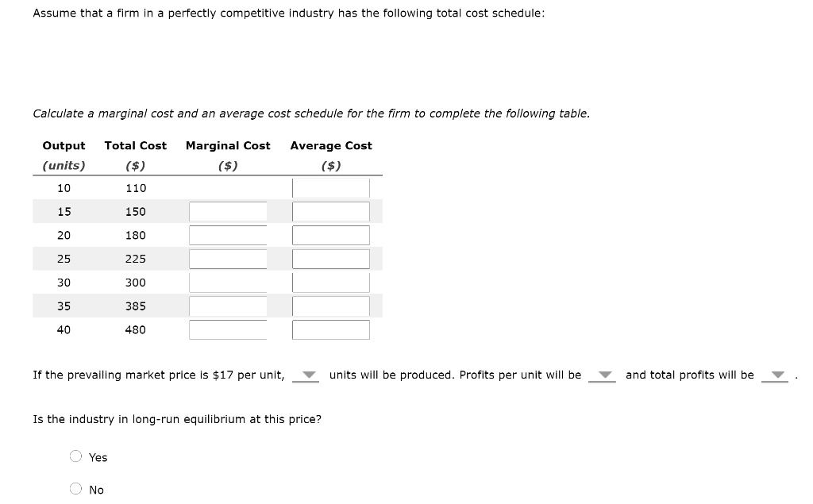Image resolution: width=813 pixels, height=504 pixels.
Task: Click average cost field for output 40
Action: [330, 329]
